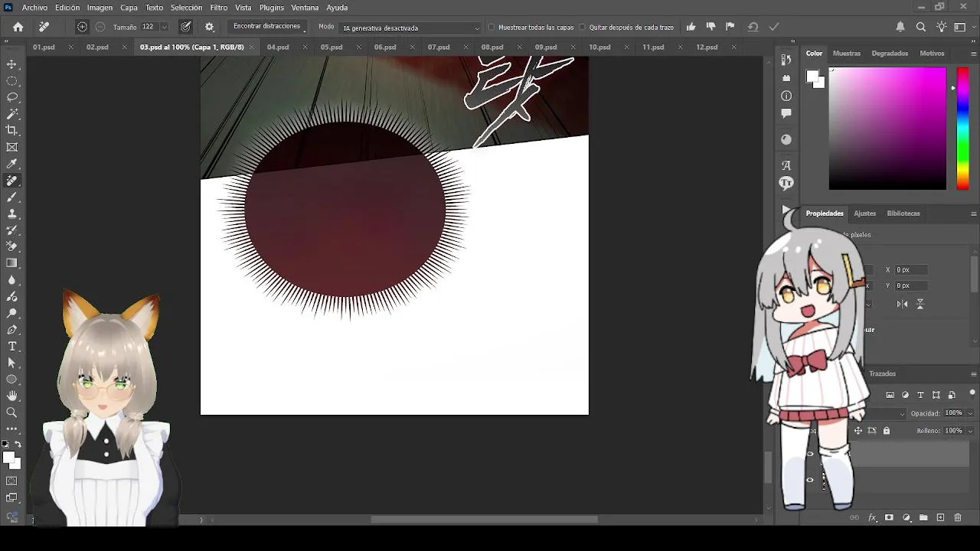Select the Brush tool

point(11,197)
